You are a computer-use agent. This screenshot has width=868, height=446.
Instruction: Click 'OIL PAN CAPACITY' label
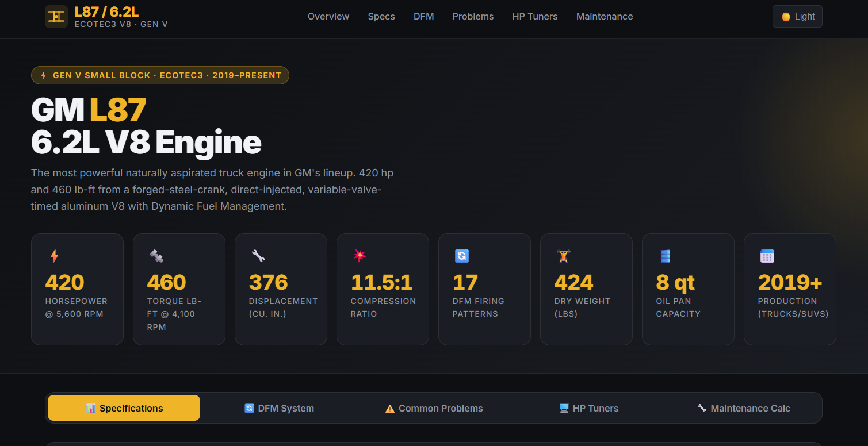678,307
